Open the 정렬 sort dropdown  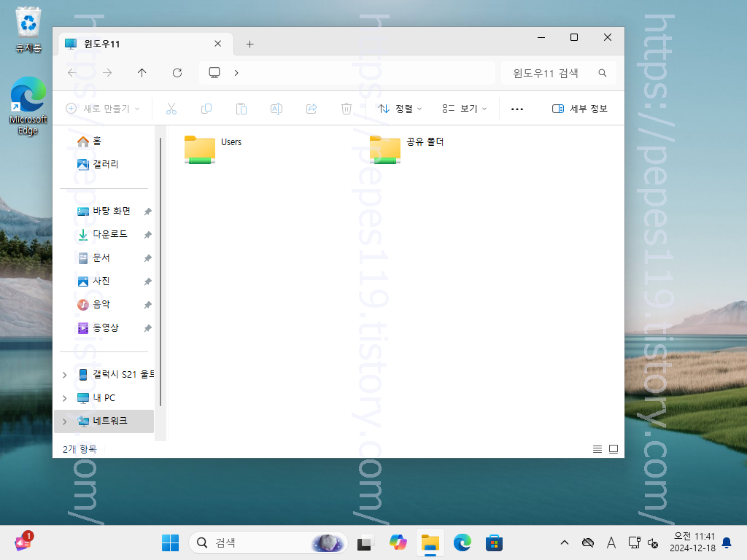pyautogui.click(x=400, y=109)
